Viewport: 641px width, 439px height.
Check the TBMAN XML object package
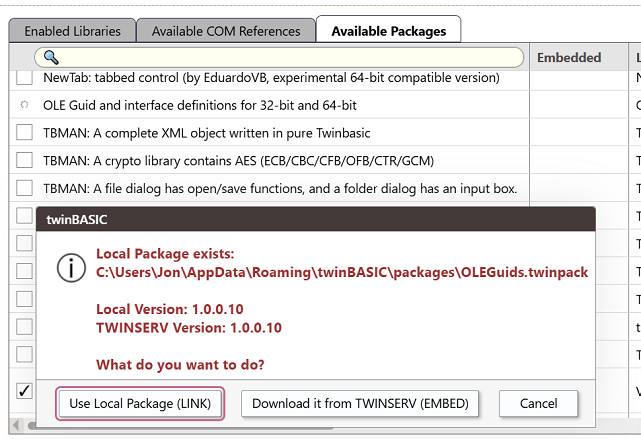coord(24,132)
